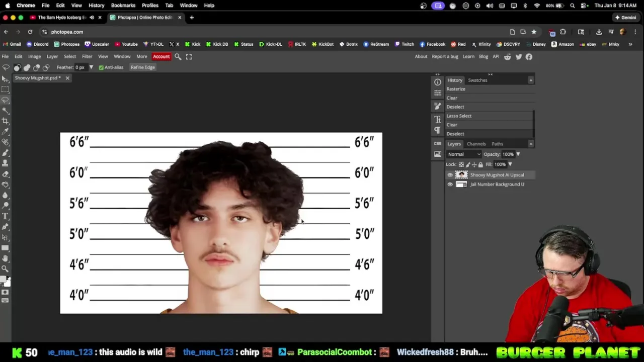Click the Photopea search magnifier icon
Image resolution: width=644 pixels, height=362 pixels.
pyautogui.click(x=178, y=57)
